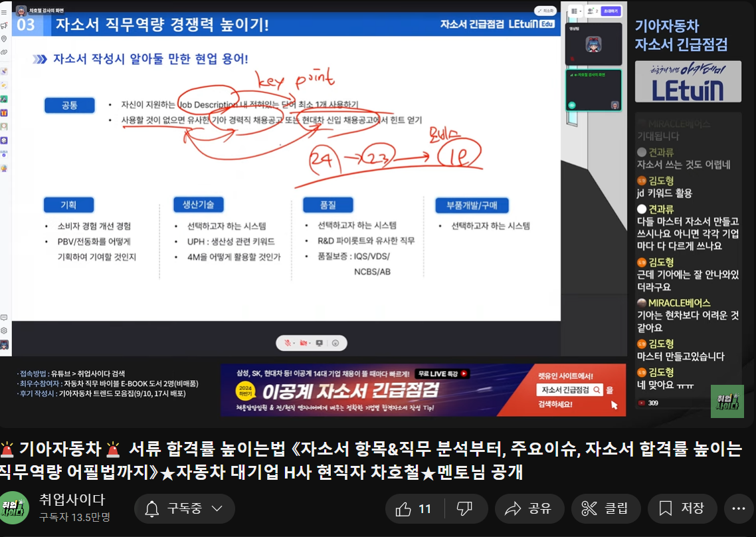Click the 공통 blue label on the slide

70,105
